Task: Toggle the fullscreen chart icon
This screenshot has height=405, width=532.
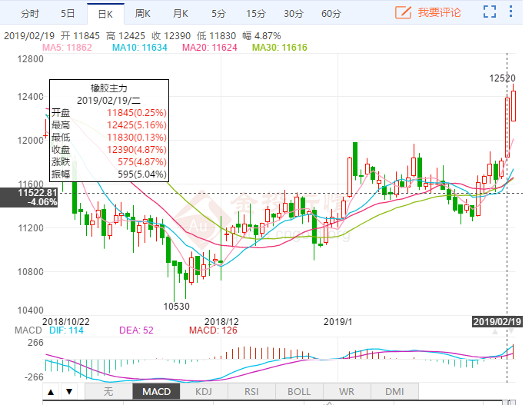Action: point(490,12)
